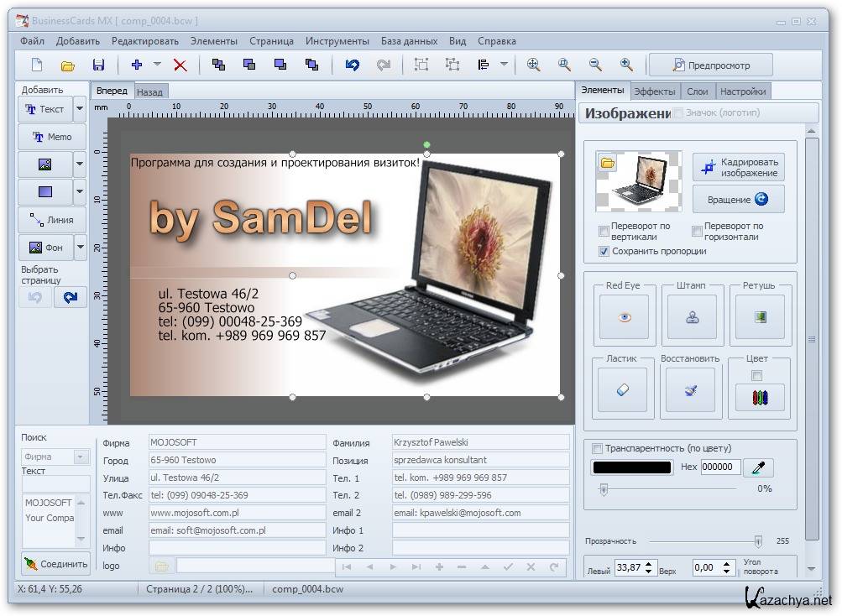The width and height of the screenshot is (842, 616).
Task: Click the Предпросмотр preview button
Action: [x=712, y=65]
